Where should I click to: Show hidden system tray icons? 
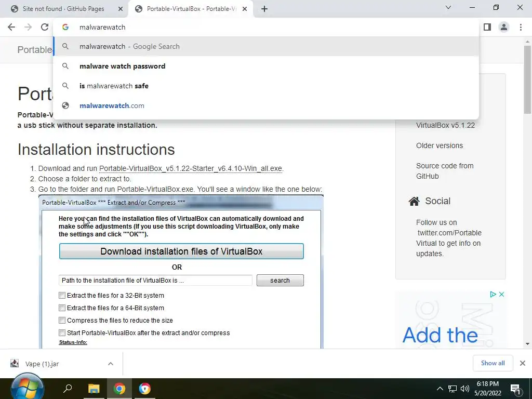pyautogui.click(x=440, y=389)
